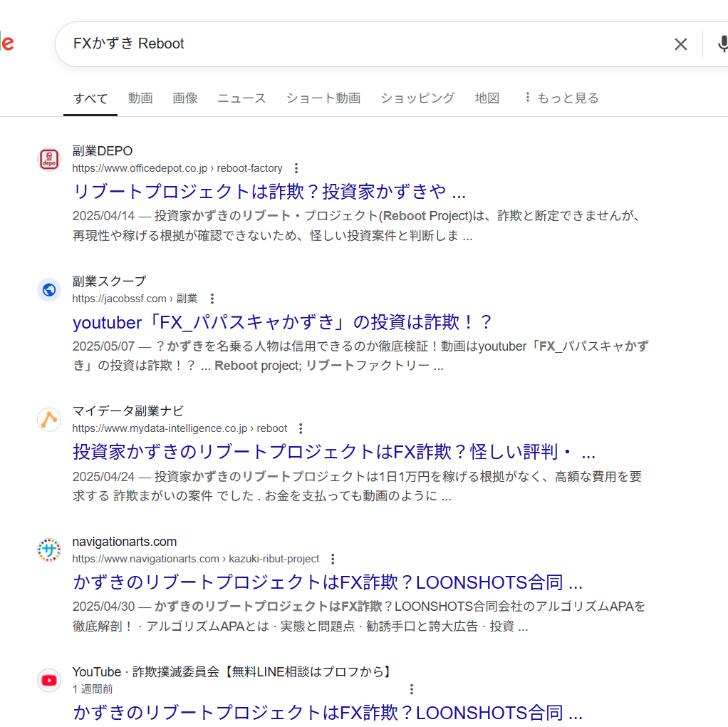Image resolution: width=728 pixels, height=727 pixels.
Task: Switch to the ショート動画 tab
Action: click(323, 98)
